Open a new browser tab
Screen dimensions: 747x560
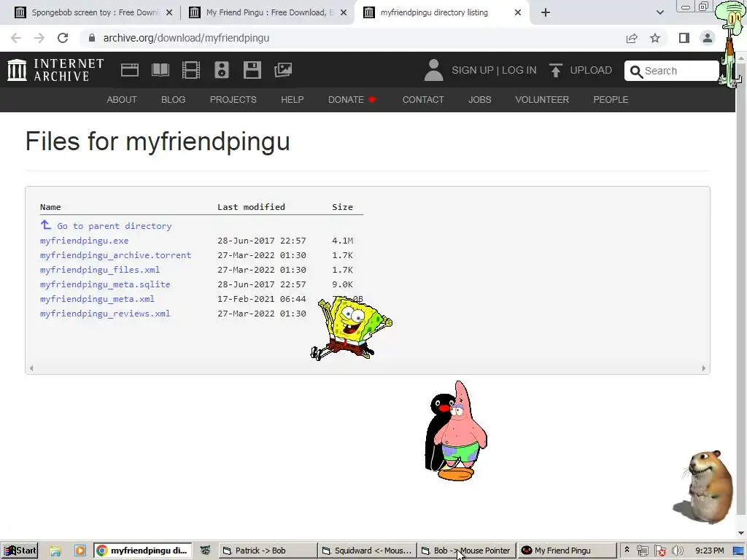546,12
